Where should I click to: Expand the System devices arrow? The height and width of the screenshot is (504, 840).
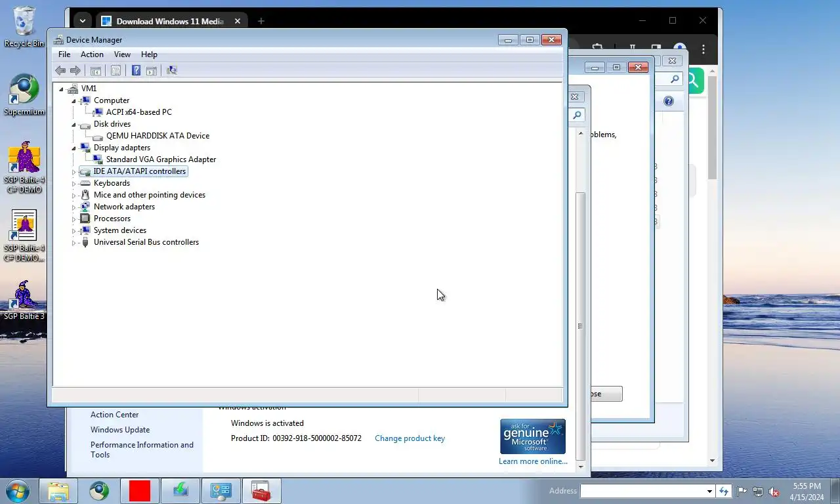tap(73, 231)
